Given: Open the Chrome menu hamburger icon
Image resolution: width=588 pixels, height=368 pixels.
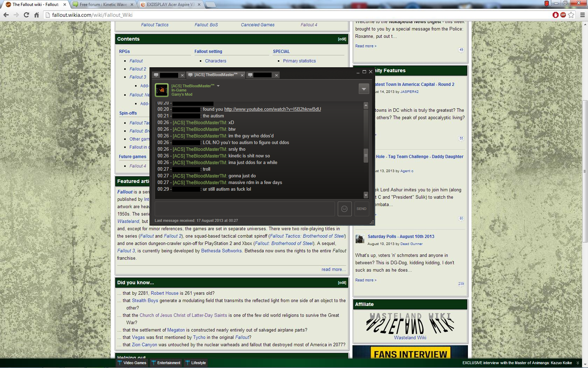Looking at the screenshot, I should 582,15.
